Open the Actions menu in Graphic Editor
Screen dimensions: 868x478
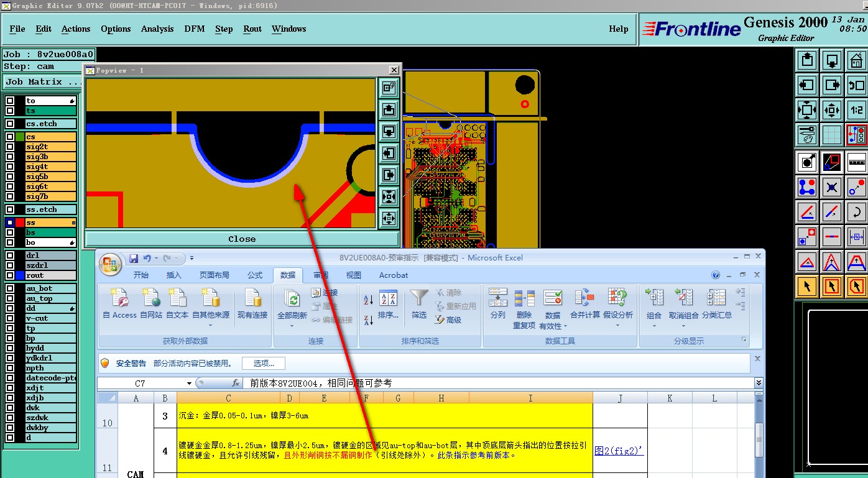pyautogui.click(x=76, y=29)
